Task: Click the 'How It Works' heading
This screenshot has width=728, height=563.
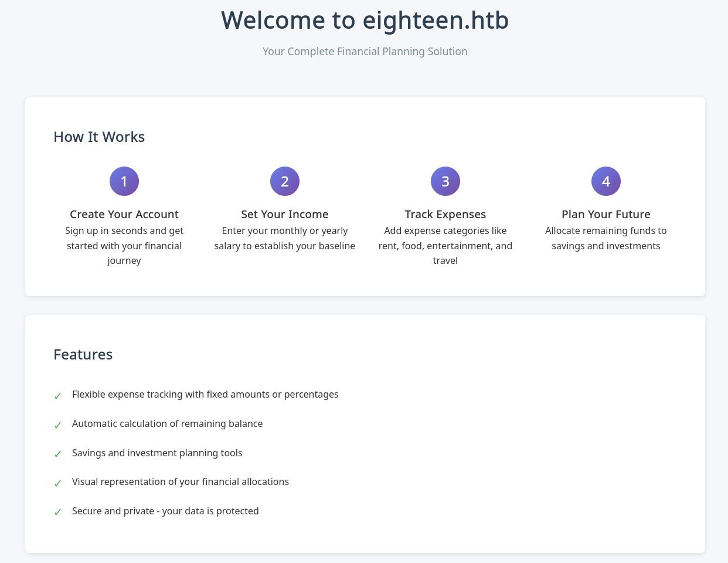Action: pos(99,137)
